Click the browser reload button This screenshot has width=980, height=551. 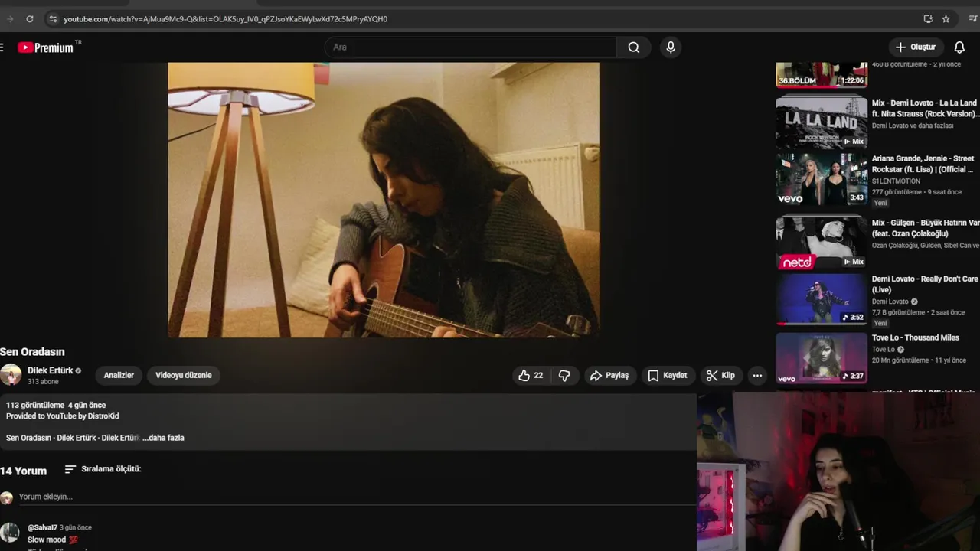pos(30,18)
